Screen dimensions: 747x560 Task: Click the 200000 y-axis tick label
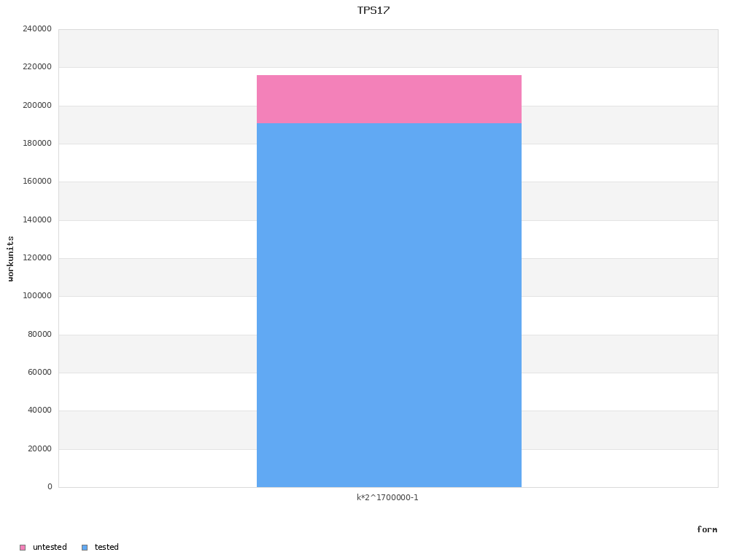(37, 106)
